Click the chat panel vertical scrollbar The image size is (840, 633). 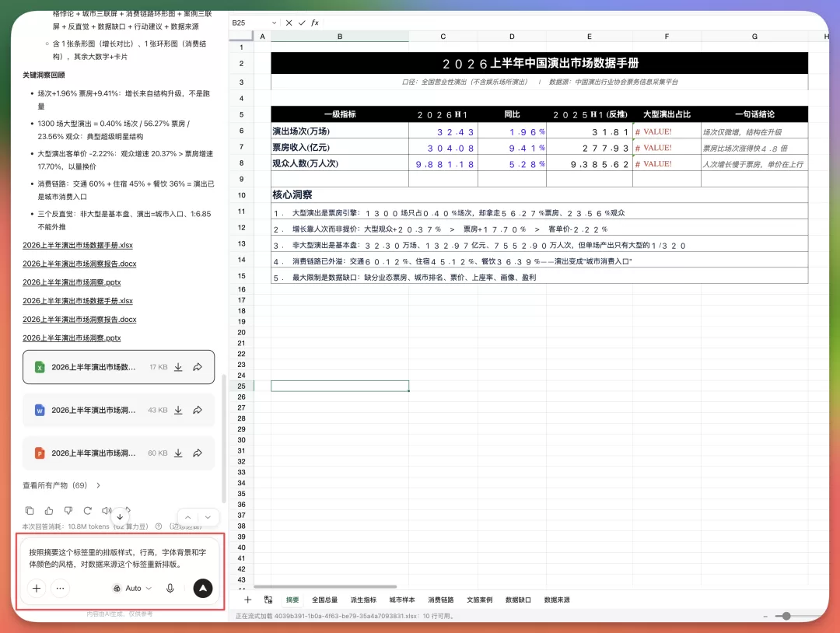pos(224,438)
